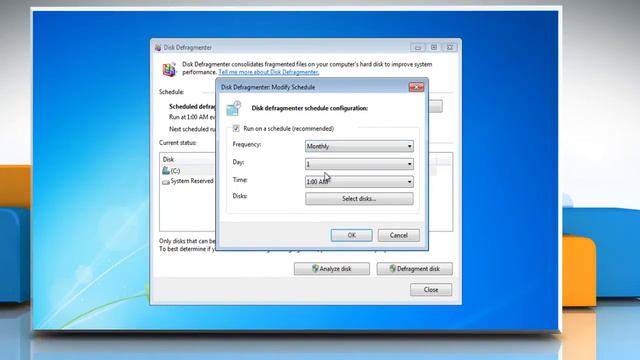Uncheck Run on a schedule checkbox
Screen dimensions: 640x360
[236, 128]
